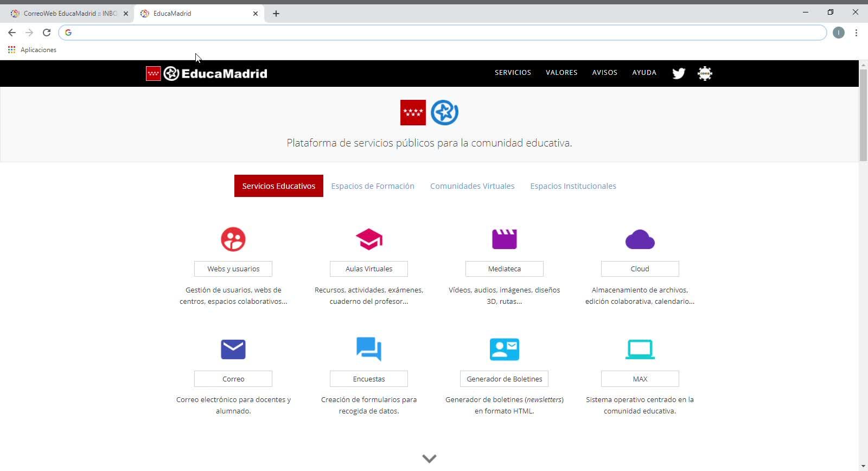Open the Encuestas chat bubbles icon

click(x=369, y=349)
